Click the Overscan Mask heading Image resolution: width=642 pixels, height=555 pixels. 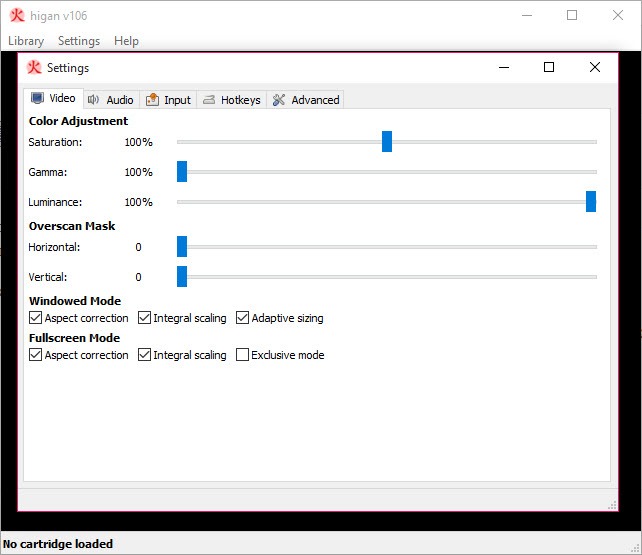tap(72, 226)
